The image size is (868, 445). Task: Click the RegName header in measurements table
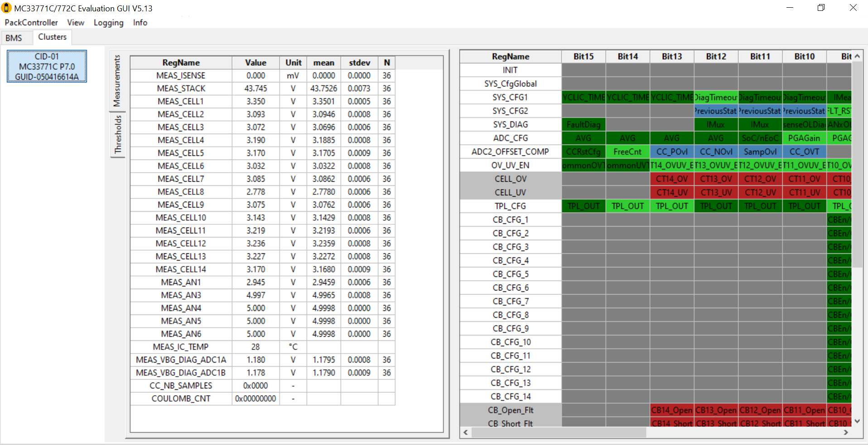coord(181,63)
